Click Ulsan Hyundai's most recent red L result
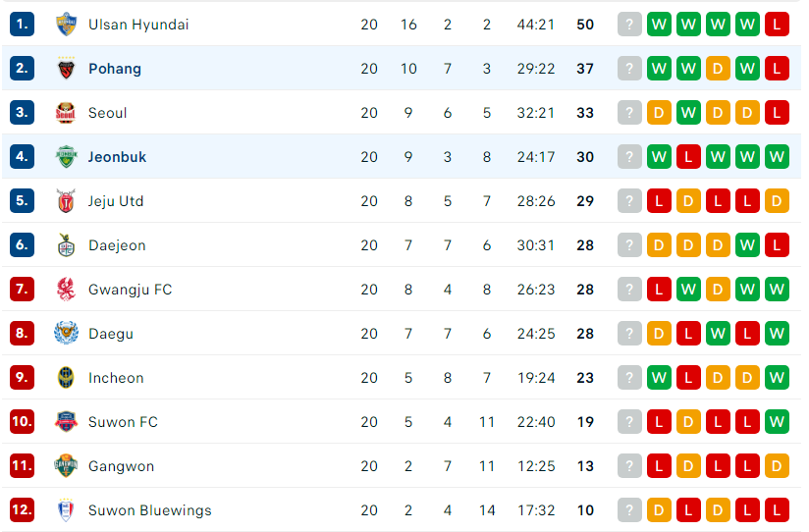Screen dimensions: 809x532 click(777, 25)
